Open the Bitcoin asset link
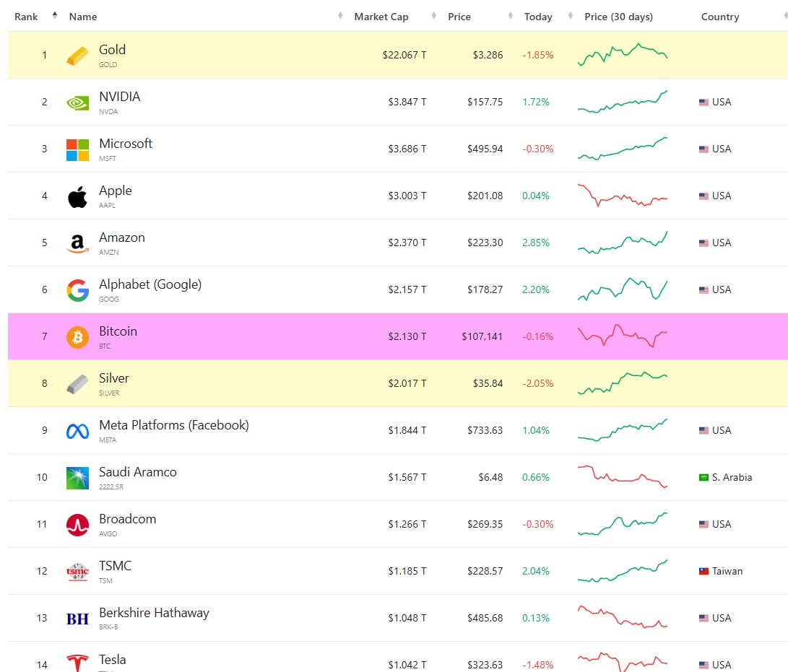 (x=118, y=331)
